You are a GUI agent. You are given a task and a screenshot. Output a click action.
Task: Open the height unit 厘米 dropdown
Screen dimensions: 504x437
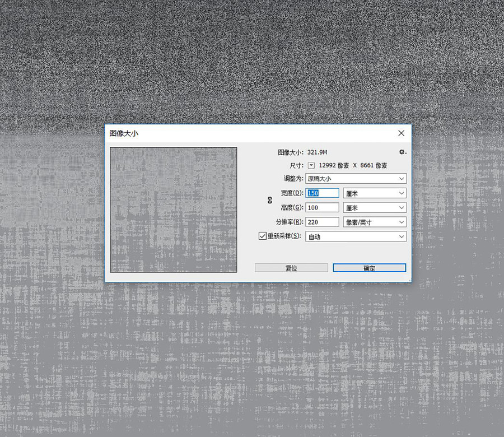(375, 207)
